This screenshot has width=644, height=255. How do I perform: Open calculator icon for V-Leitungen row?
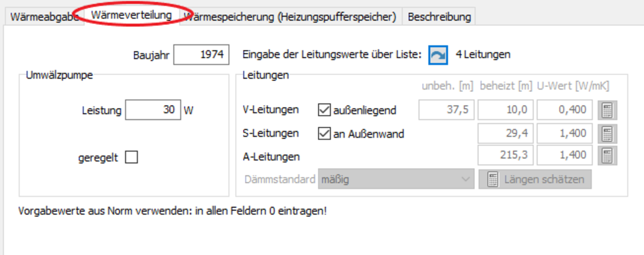pyautogui.click(x=608, y=111)
